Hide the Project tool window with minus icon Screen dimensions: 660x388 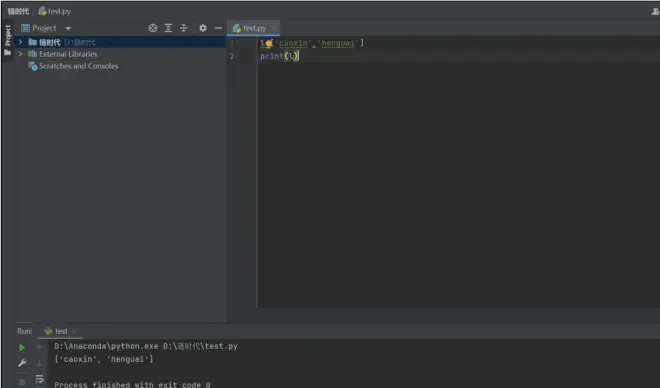coord(218,28)
